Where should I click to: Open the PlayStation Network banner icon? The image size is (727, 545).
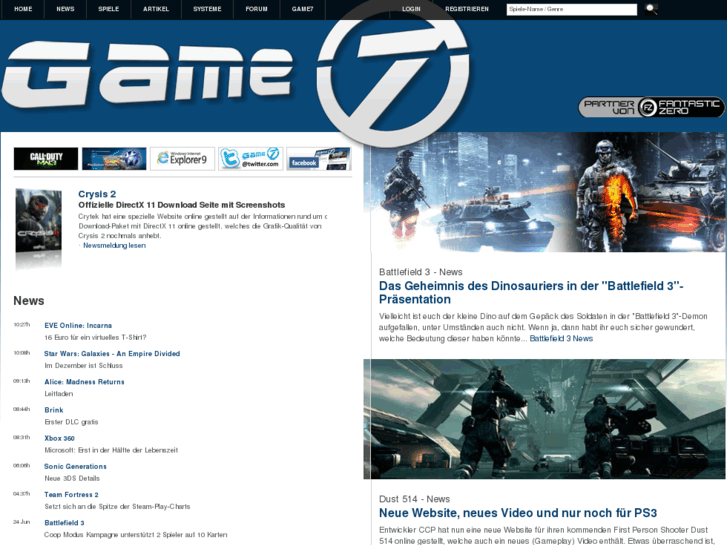click(114, 159)
